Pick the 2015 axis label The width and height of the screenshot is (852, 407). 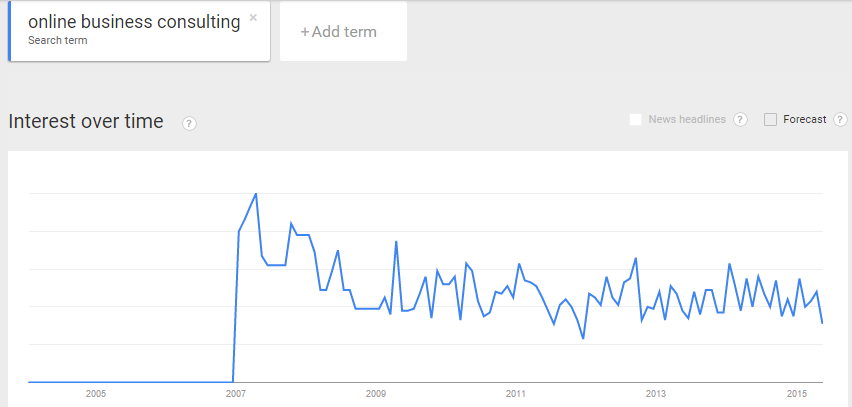[x=796, y=394]
